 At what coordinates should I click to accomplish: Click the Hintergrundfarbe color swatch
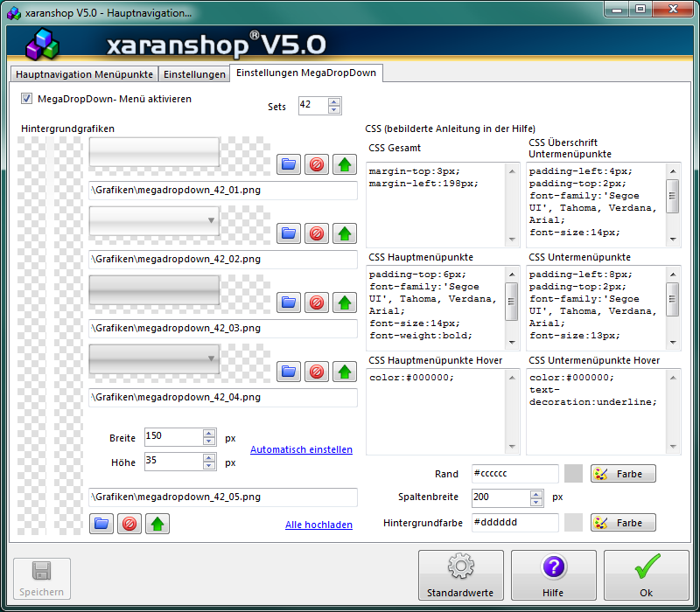573,523
